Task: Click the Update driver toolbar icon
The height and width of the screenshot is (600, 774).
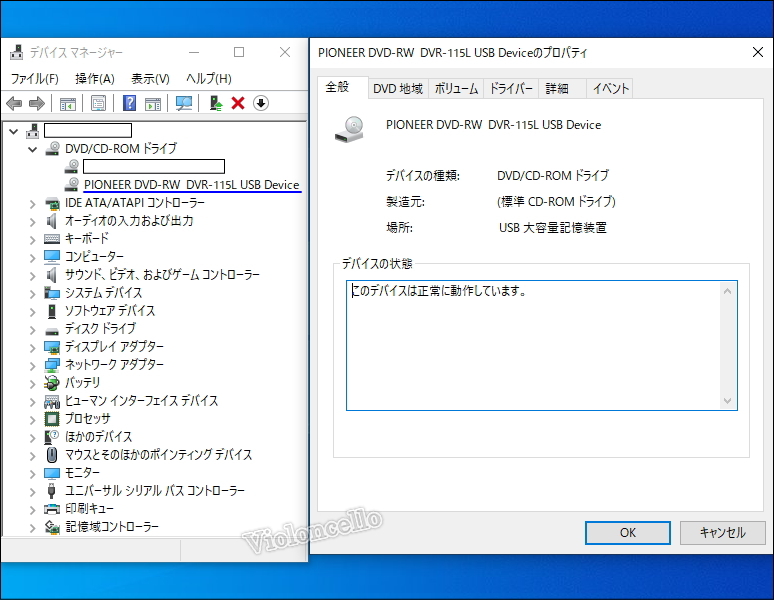Action: 216,103
